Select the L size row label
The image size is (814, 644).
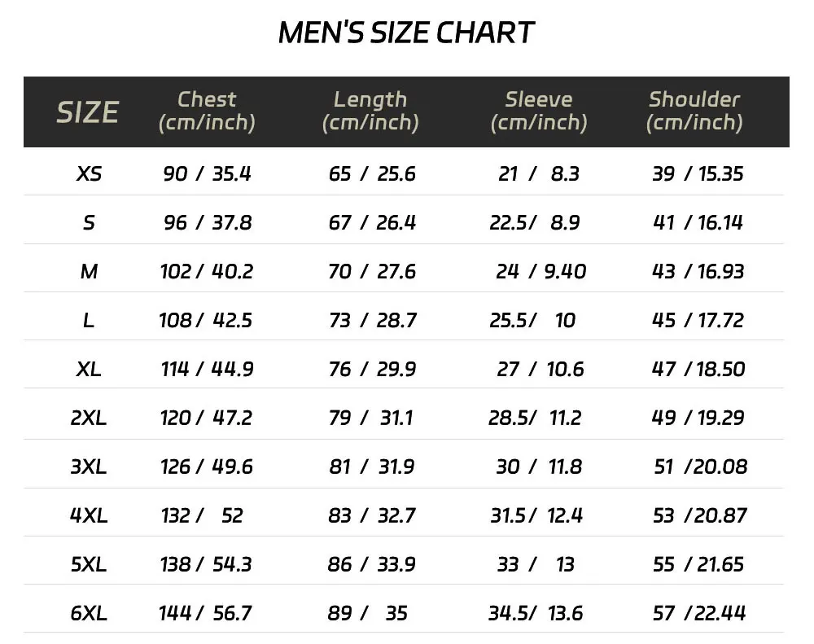89,320
